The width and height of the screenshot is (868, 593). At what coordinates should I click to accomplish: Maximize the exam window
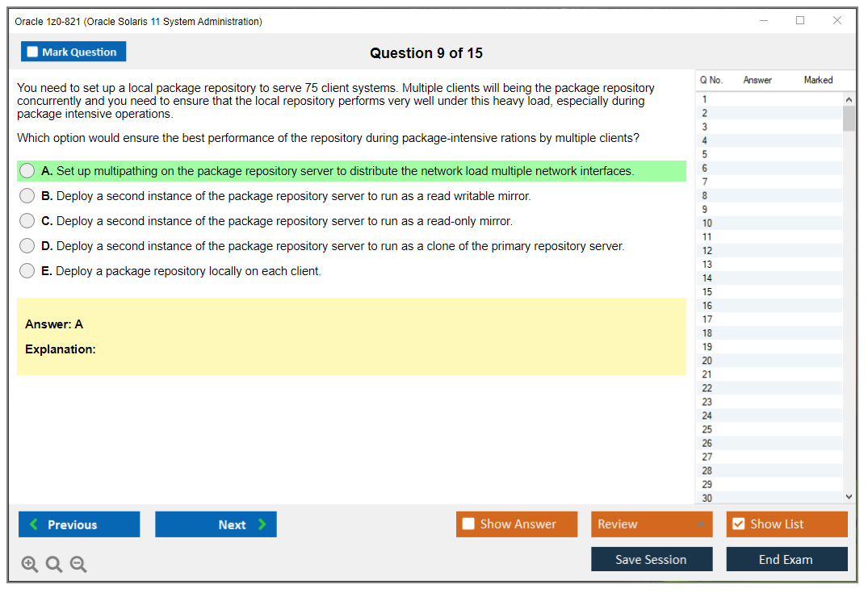coord(800,21)
